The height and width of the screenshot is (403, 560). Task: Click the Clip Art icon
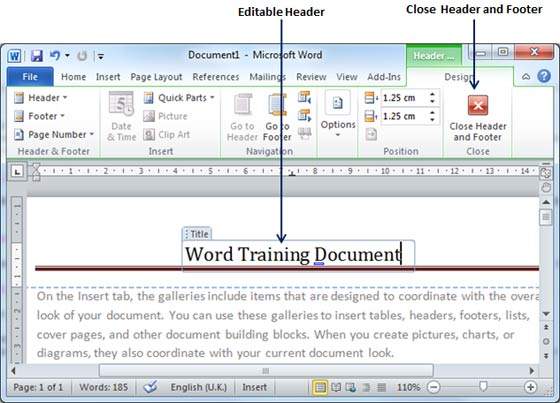(x=149, y=135)
